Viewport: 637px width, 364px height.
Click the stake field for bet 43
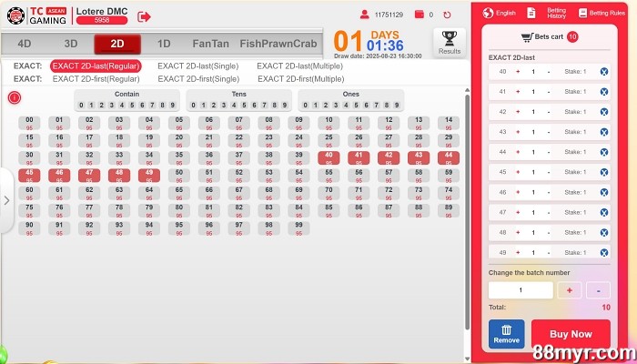point(533,132)
